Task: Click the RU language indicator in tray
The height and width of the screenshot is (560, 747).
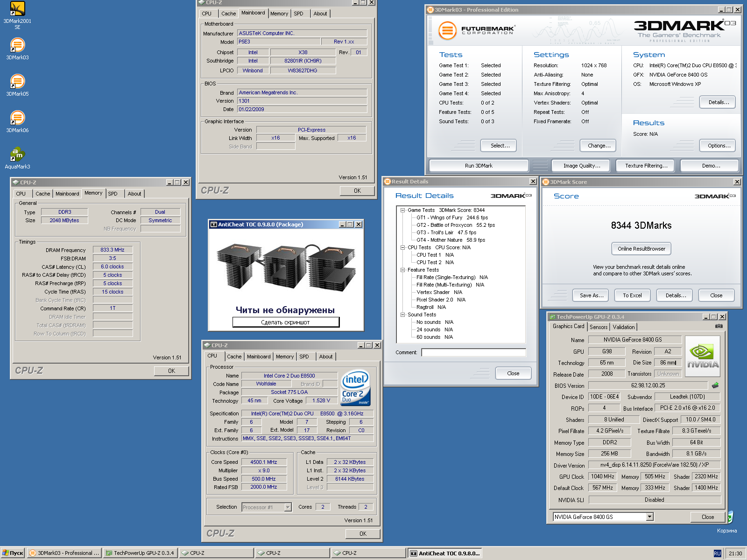Action: [x=717, y=553]
